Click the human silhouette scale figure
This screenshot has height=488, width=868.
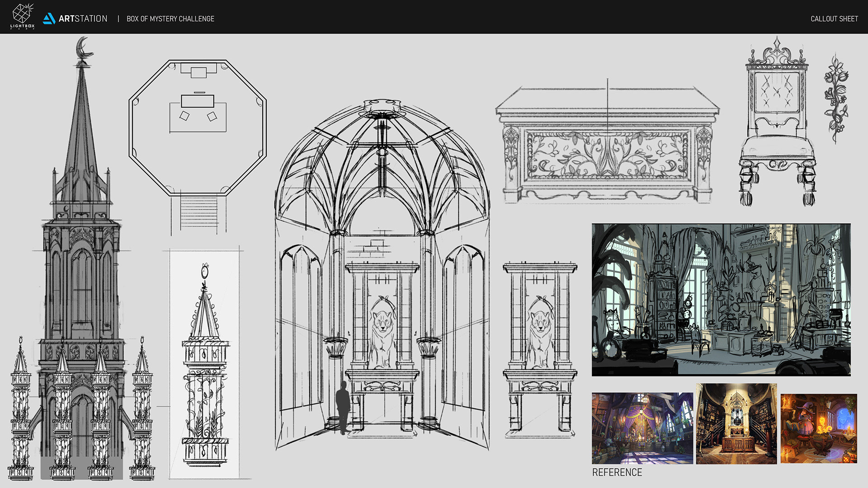coord(343,407)
